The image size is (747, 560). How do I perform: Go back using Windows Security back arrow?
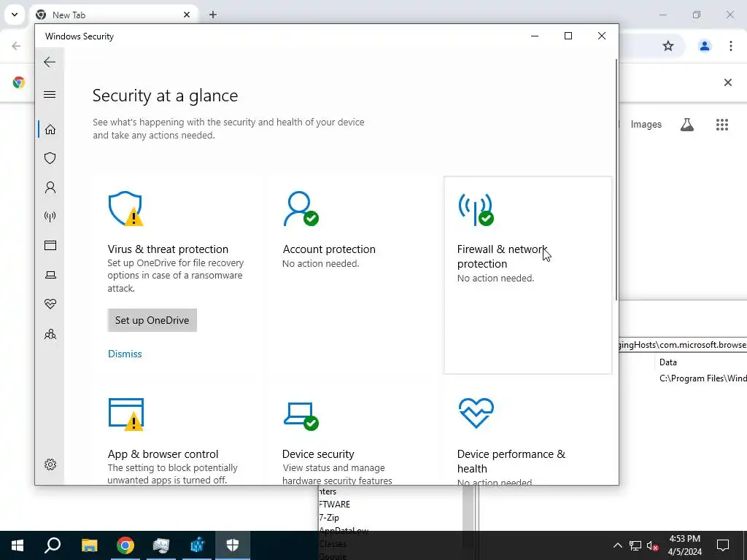50,62
